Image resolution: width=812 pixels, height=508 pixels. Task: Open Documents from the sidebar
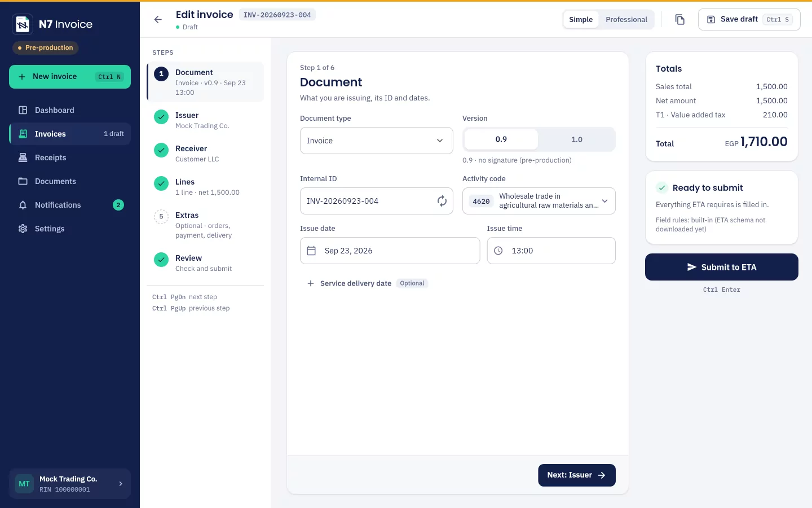70,181
